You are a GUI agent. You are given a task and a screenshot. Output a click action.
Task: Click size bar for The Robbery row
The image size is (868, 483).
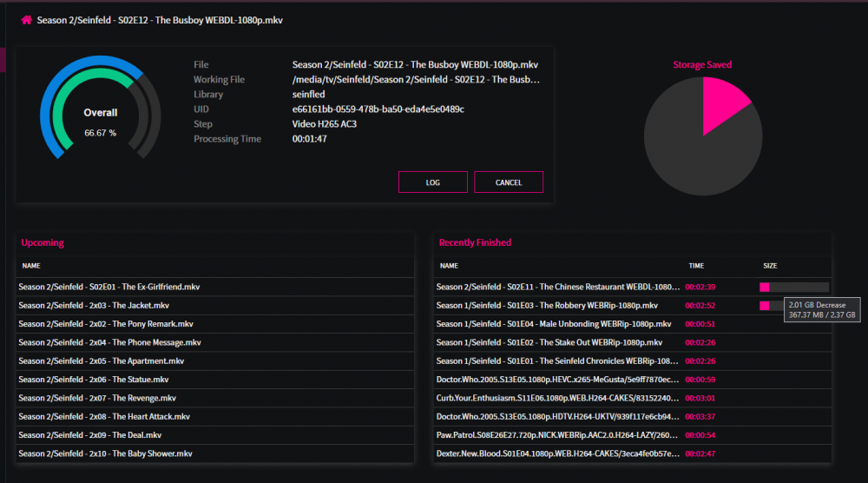pyautogui.click(x=771, y=306)
